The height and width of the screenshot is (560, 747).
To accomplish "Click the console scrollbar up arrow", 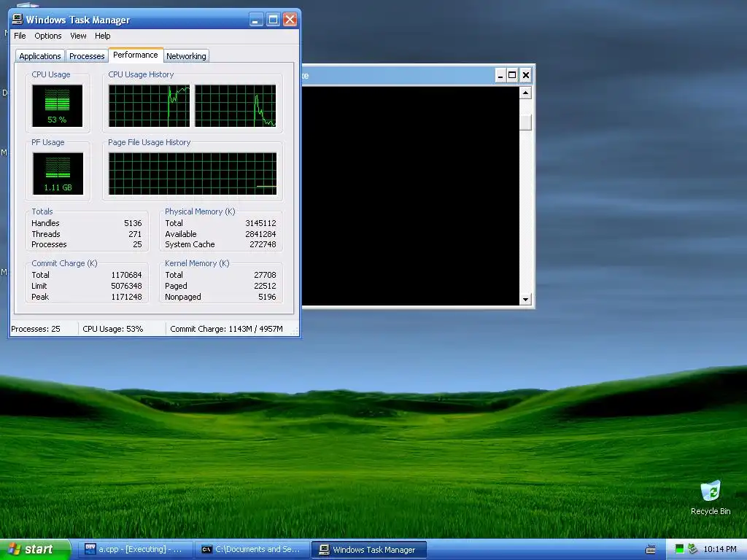I will pos(525,93).
